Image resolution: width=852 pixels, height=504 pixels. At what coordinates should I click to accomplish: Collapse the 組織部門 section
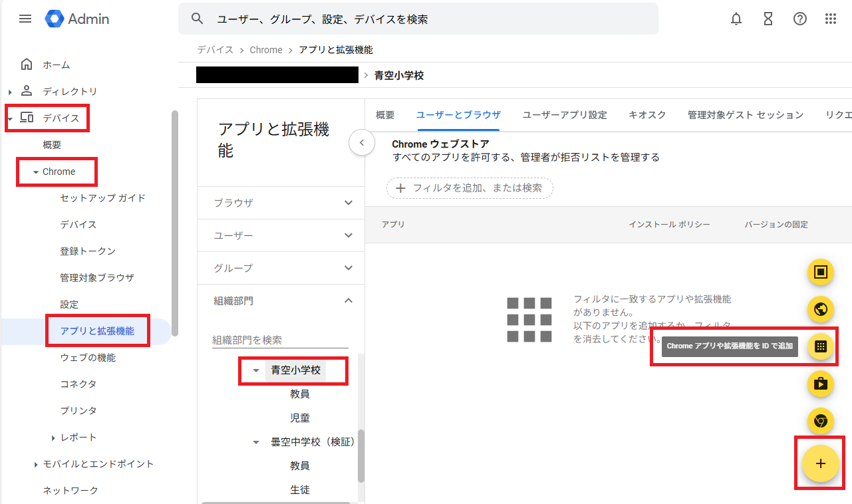coord(348,301)
